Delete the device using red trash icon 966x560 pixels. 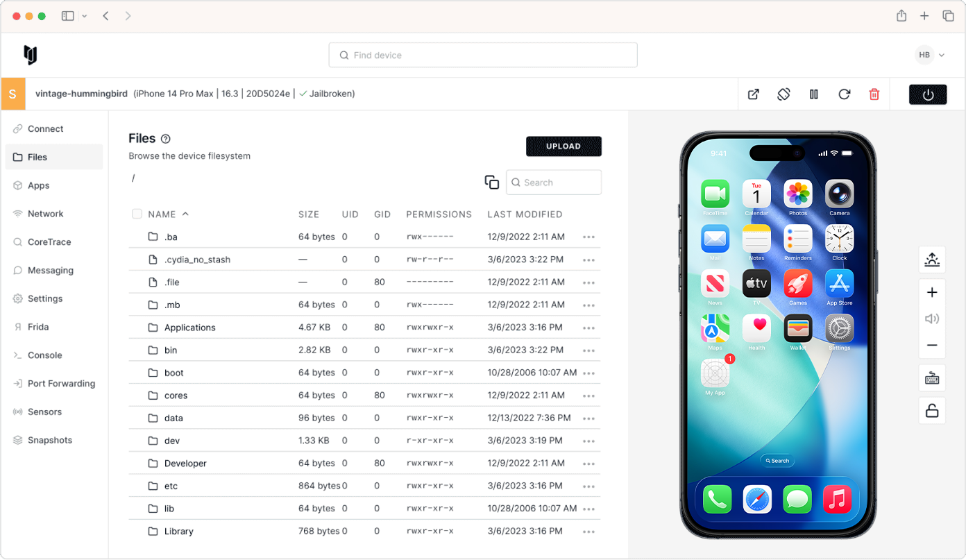(x=874, y=94)
